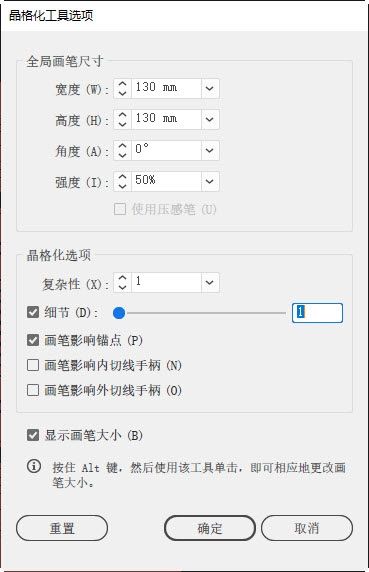Click the complexity (复杂性) stepper arrows

pyautogui.click(x=123, y=282)
